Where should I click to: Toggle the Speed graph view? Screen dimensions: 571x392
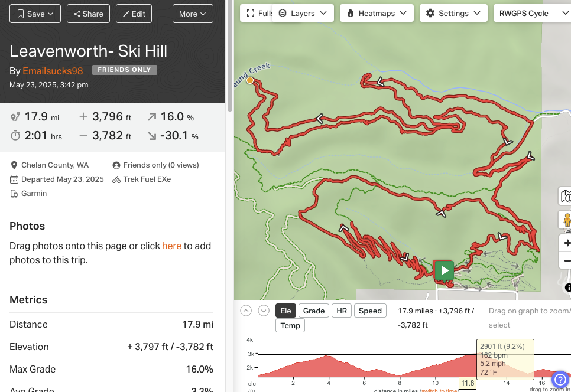[x=370, y=311]
